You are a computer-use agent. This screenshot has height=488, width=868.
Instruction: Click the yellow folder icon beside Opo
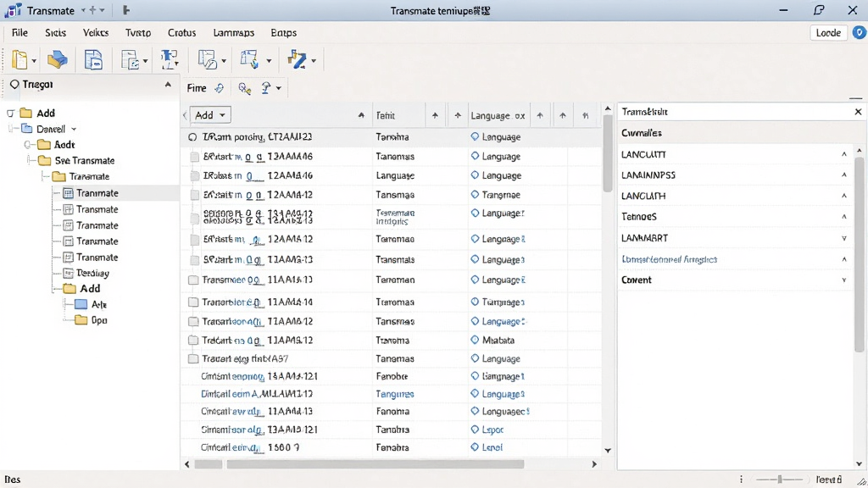pos(81,319)
